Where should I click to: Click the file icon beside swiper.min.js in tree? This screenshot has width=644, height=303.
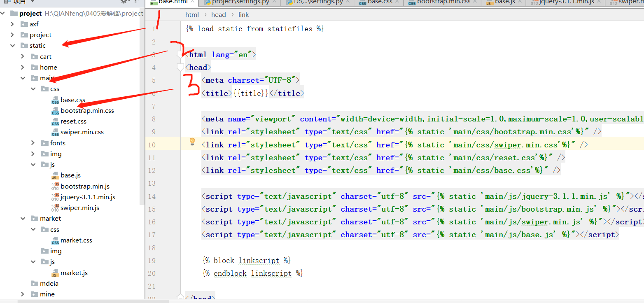pos(55,208)
